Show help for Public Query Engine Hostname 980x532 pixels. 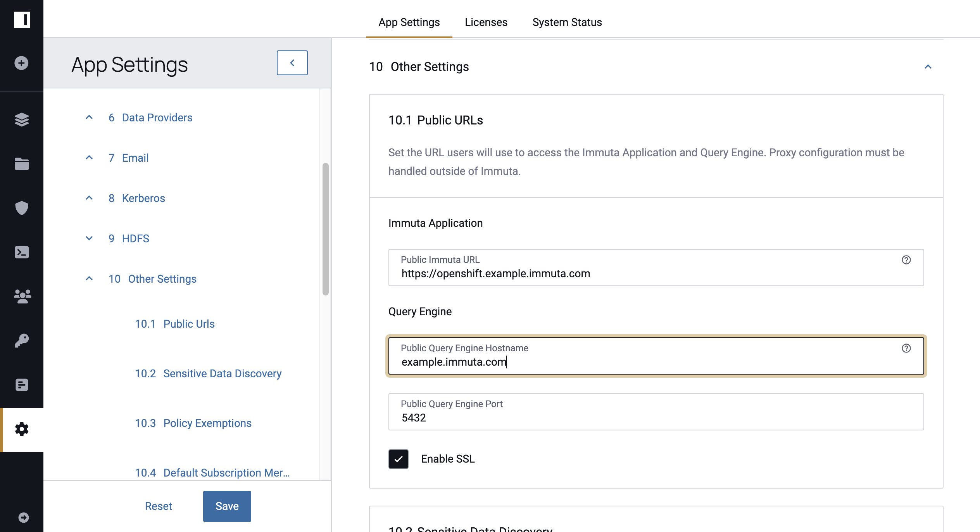[906, 348]
